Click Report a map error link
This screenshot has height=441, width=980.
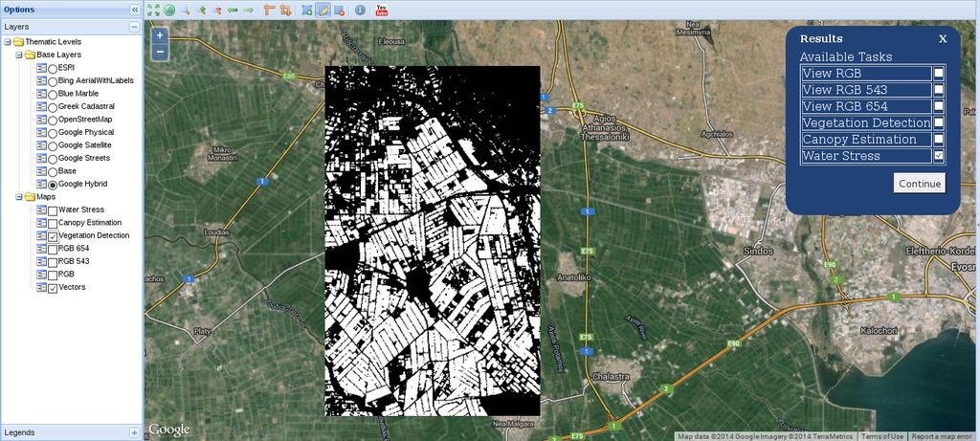click(x=944, y=436)
